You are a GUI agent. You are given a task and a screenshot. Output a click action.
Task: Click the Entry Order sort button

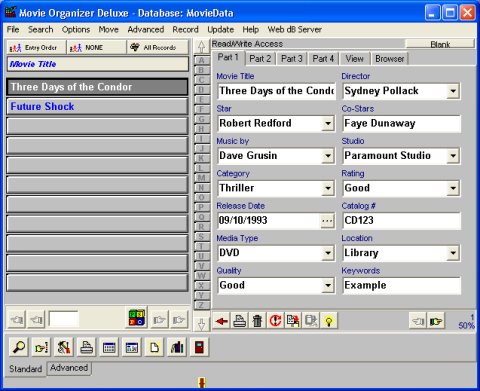coord(36,48)
